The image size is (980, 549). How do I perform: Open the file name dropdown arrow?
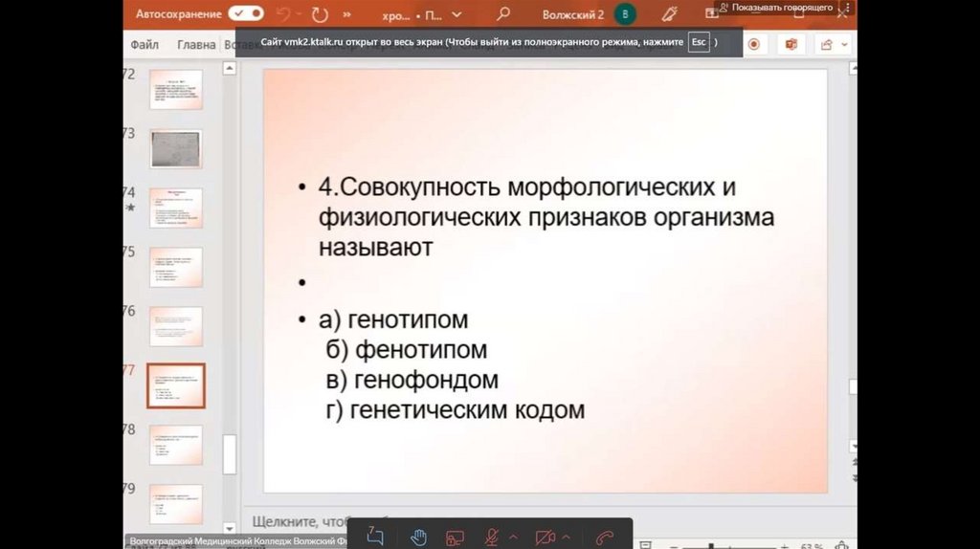[x=457, y=14]
